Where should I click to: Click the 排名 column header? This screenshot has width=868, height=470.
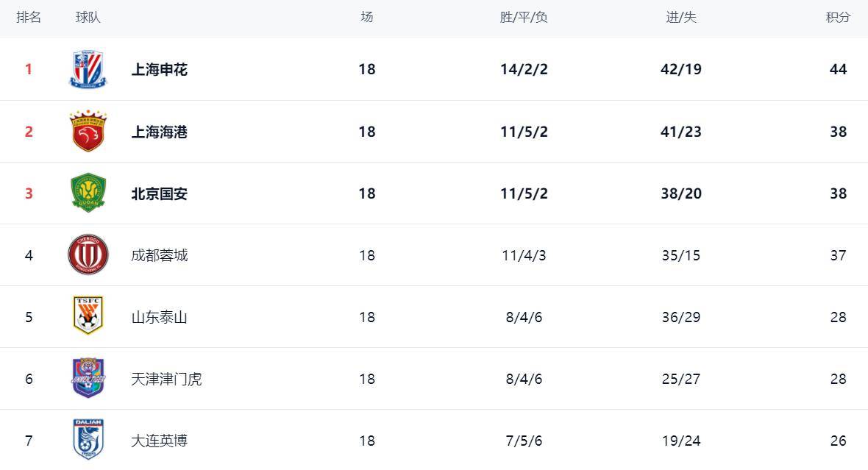pos(29,18)
